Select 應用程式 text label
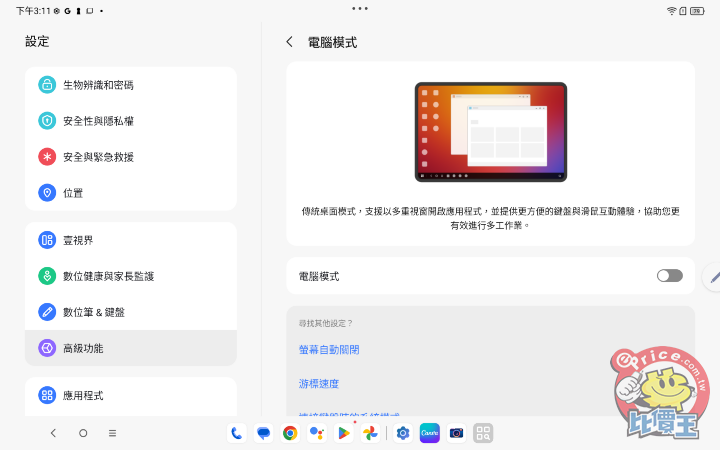Screen dimensions: 720x450 point(83,395)
